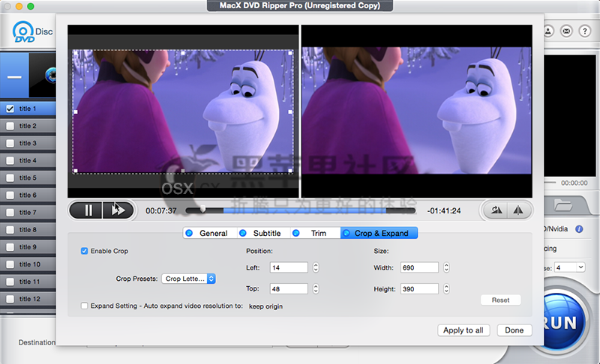The height and width of the screenshot is (364, 600).
Task: Click the cropped output preview pane
Action: [x=417, y=111]
